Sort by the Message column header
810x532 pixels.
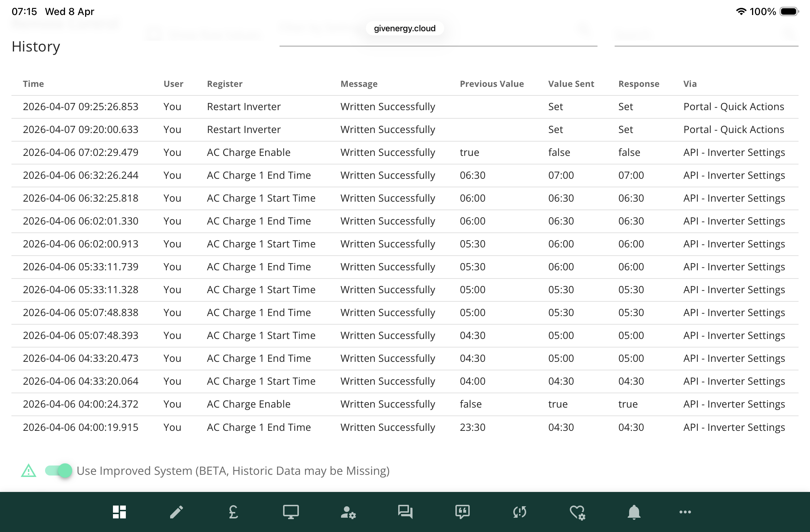coord(359,84)
